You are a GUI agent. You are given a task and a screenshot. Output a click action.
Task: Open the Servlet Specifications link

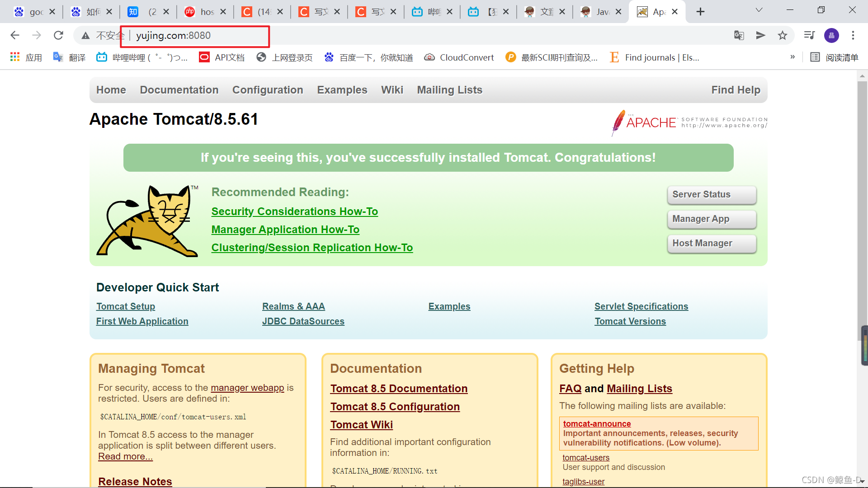pos(642,306)
